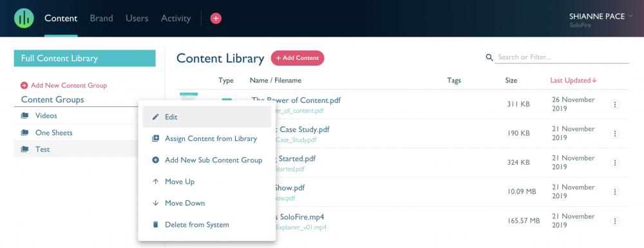
Task: Click the Content Library heading
Action: point(220,59)
